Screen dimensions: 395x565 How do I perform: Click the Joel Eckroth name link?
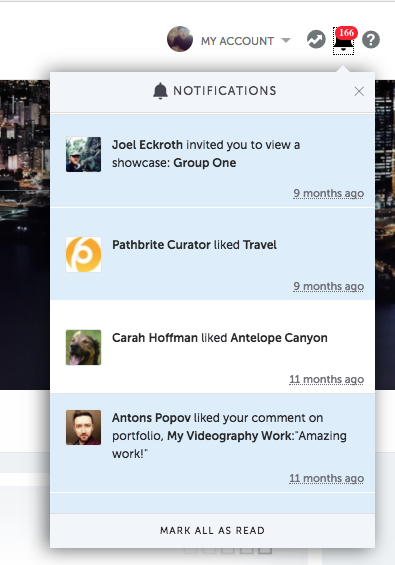coord(147,145)
